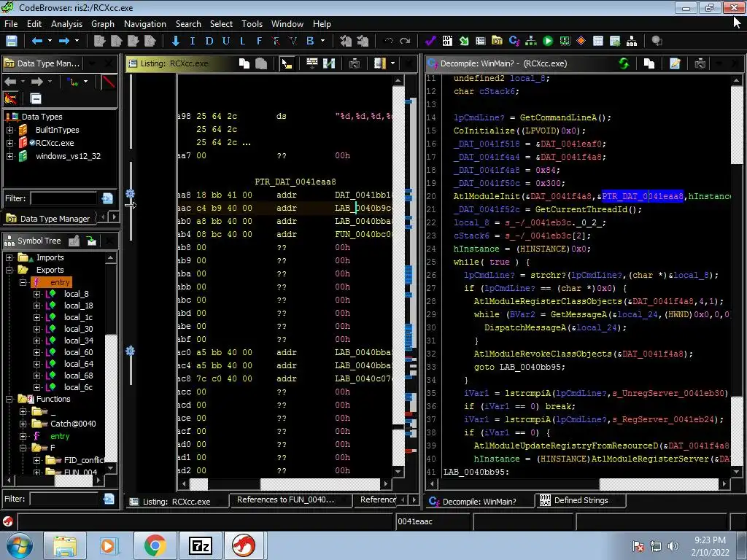Viewport: 747px width, 560px height.
Task: Click the Decompile panel edit notepad icon
Action: click(x=675, y=63)
